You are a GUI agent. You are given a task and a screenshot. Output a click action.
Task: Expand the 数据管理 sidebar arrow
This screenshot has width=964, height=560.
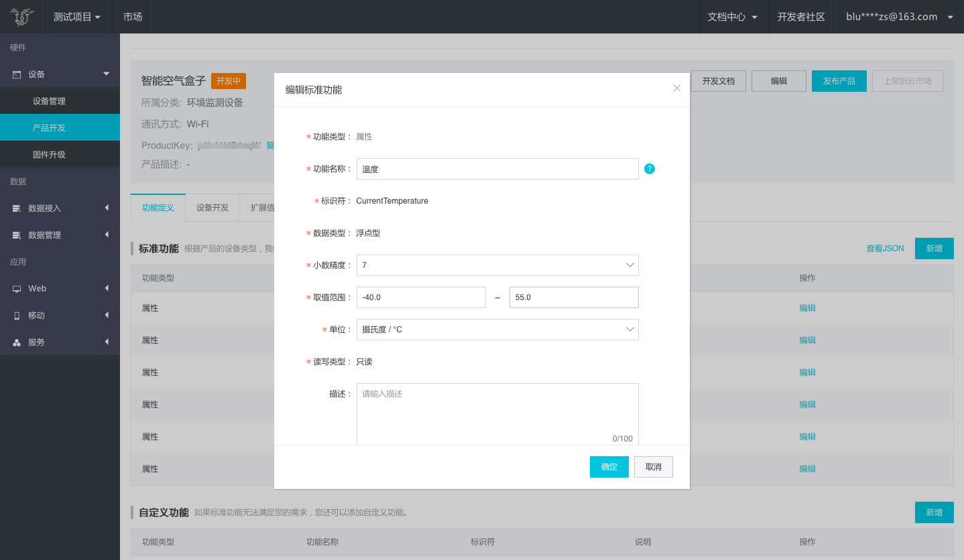[x=107, y=234]
